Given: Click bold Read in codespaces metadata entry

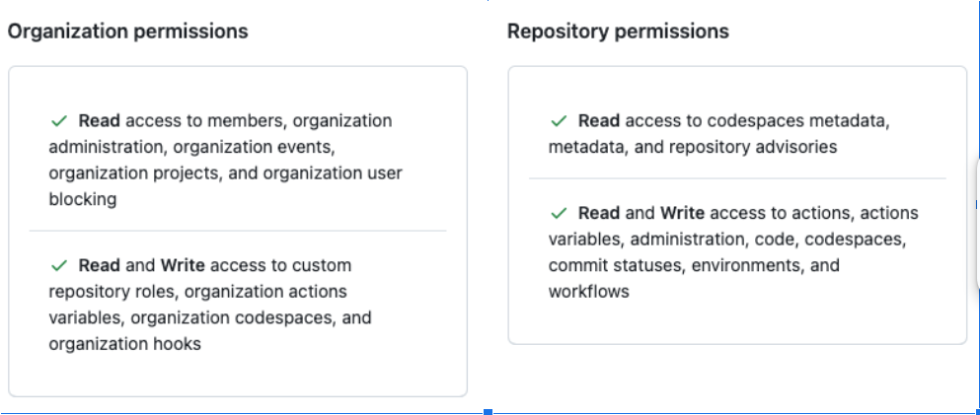Looking at the screenshot, I should 599,121.
